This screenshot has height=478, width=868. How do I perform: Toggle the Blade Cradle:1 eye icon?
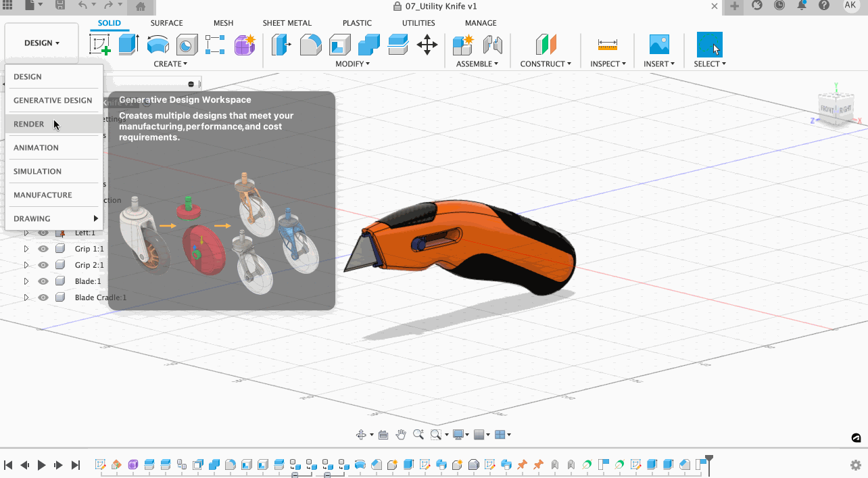pos(43,297)
